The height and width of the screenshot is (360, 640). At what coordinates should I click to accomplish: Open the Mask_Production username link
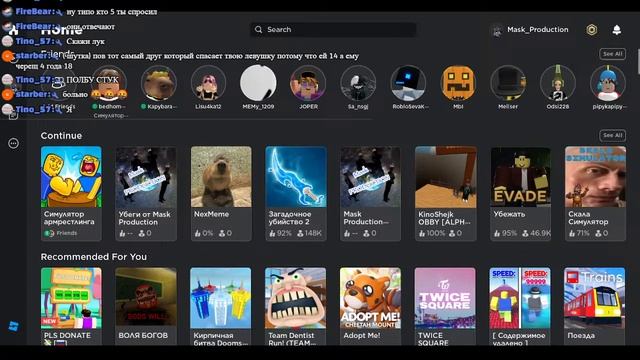click(x=538, y=29)
